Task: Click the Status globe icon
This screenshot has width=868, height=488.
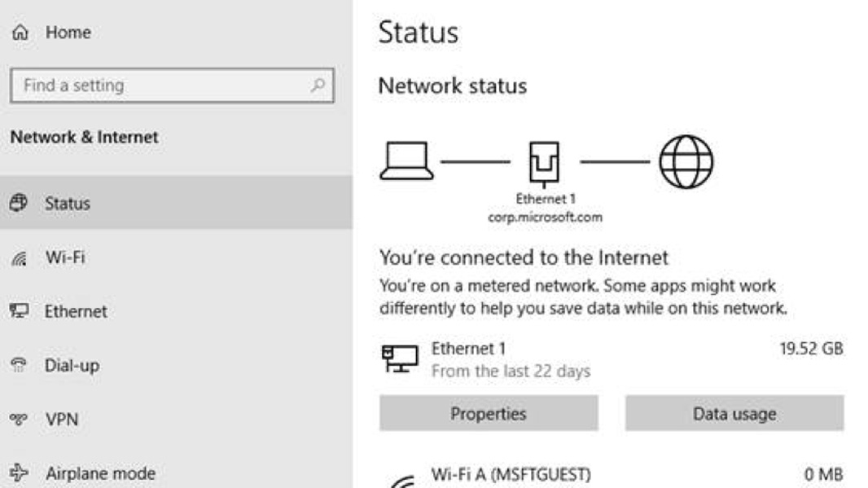Action: pos(17,203)
